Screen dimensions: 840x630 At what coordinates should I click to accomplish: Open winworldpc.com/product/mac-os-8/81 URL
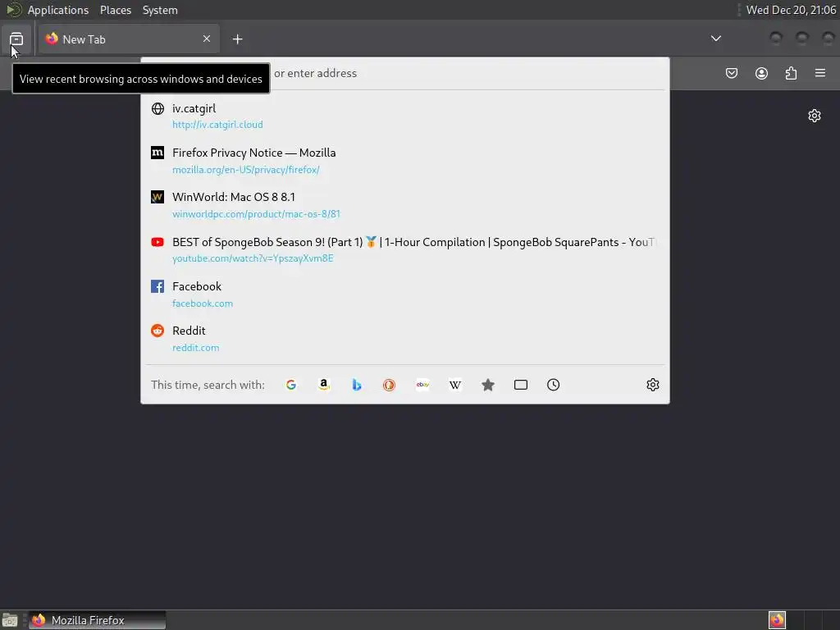pos(256,214)
